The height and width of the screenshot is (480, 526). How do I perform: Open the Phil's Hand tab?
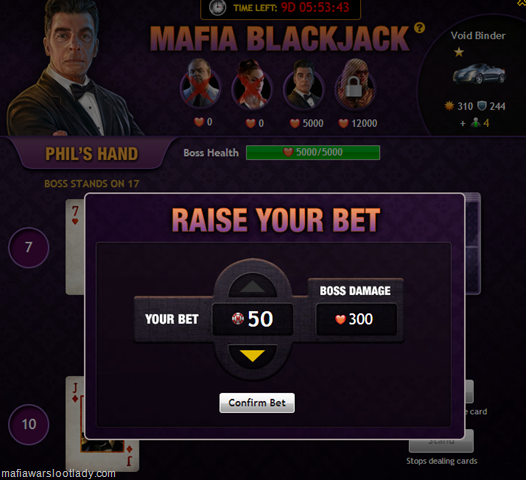tap(92, 154)
